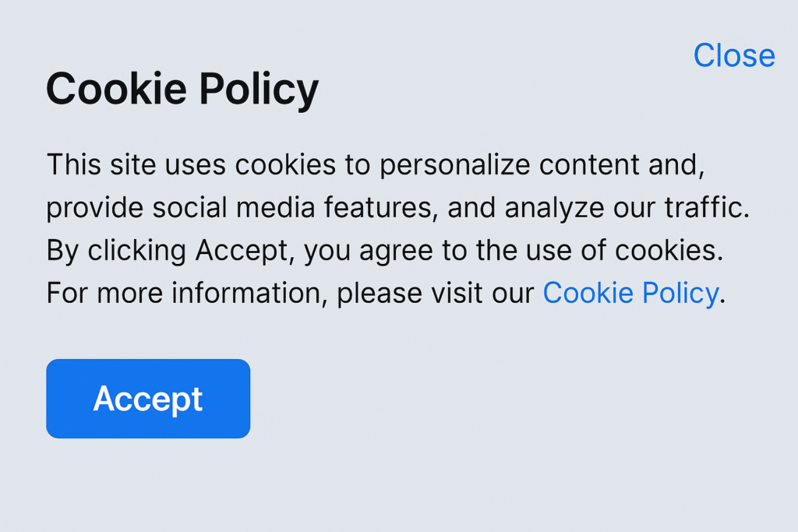798x532 pixels.
Task: Dismiss the banner with the Close link
Action: coord(734,55)
